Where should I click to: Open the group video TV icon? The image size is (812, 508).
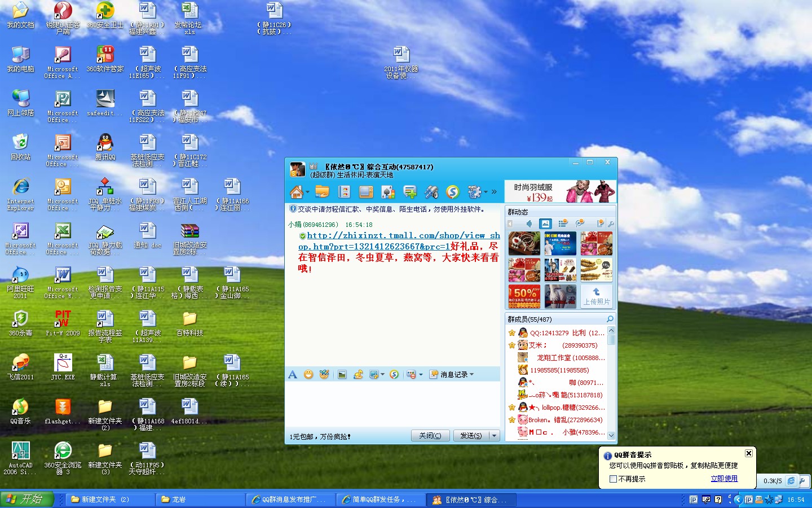tap(366, 192)
